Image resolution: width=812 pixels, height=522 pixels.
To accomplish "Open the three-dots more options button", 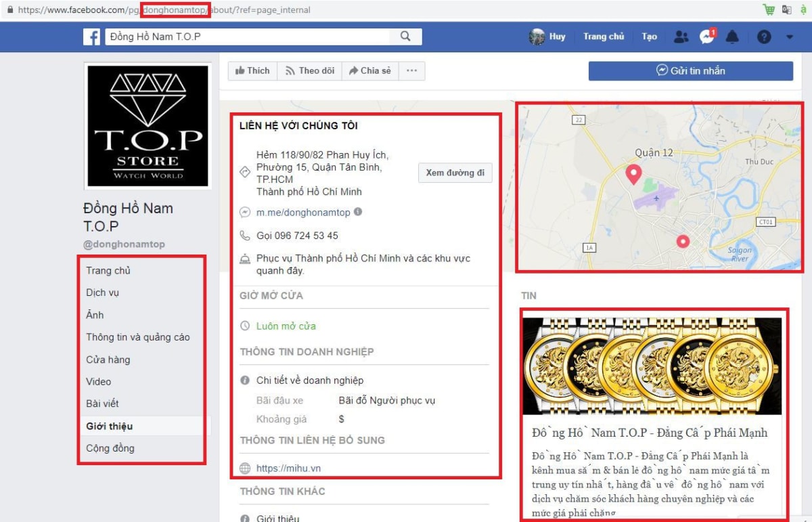I will tap(411, 70).
